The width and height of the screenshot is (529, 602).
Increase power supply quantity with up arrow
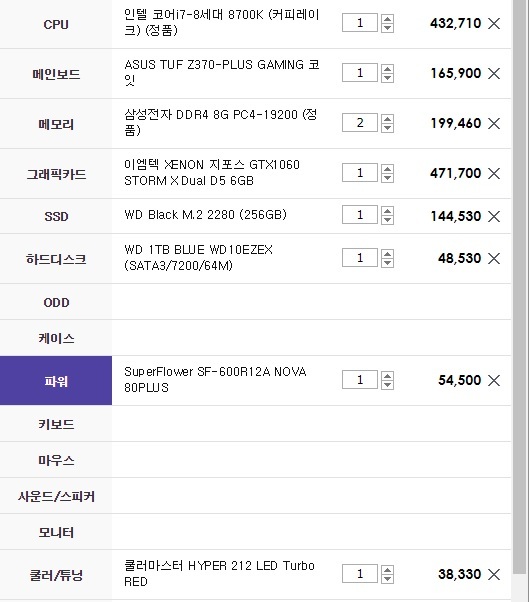[387, 376]
